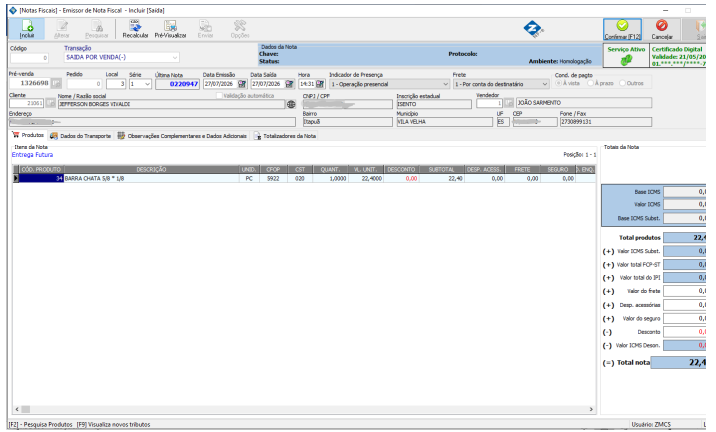
Task: Click the Incluir toolbar icon
Action: tap(27, 29)
